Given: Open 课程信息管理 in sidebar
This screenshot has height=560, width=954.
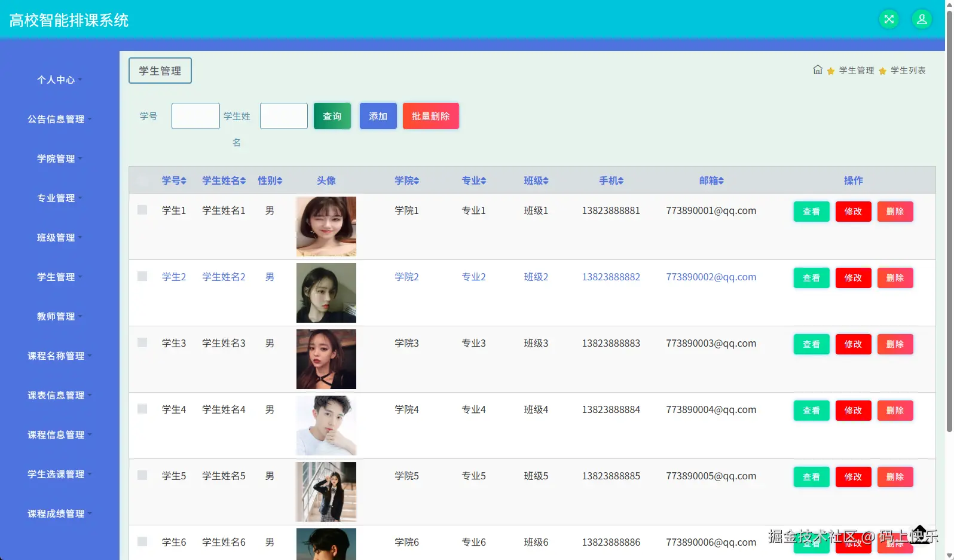Looking at the screenshot, I should click(59, 434).
